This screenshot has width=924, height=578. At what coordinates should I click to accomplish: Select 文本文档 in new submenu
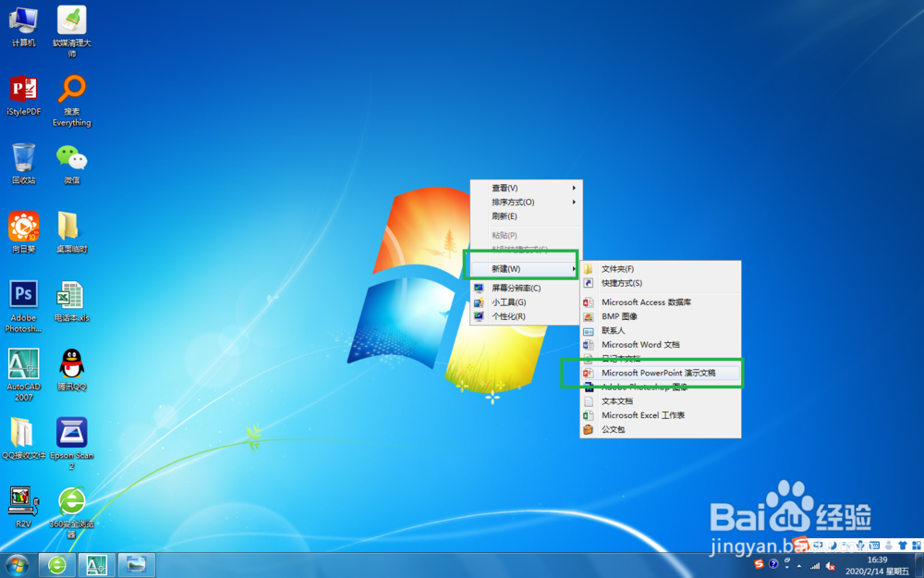pyautogui.click(x=661, y=401)
